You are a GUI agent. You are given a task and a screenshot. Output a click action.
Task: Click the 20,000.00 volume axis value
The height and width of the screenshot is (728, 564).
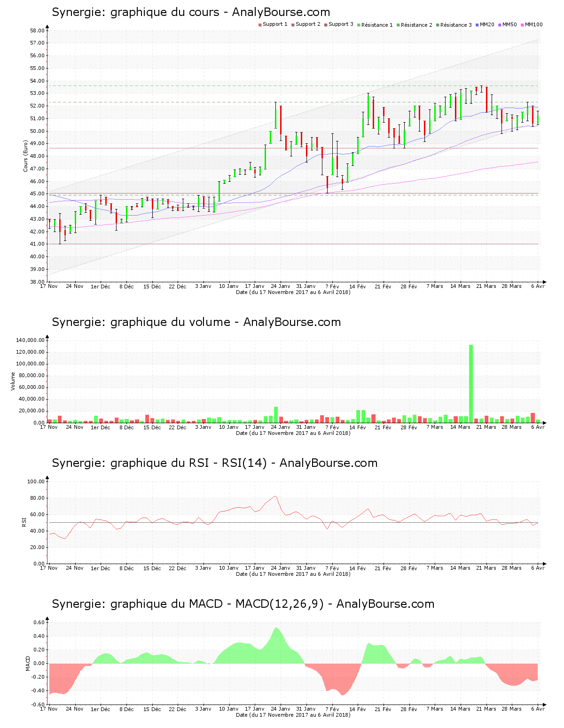pos(31,411)
